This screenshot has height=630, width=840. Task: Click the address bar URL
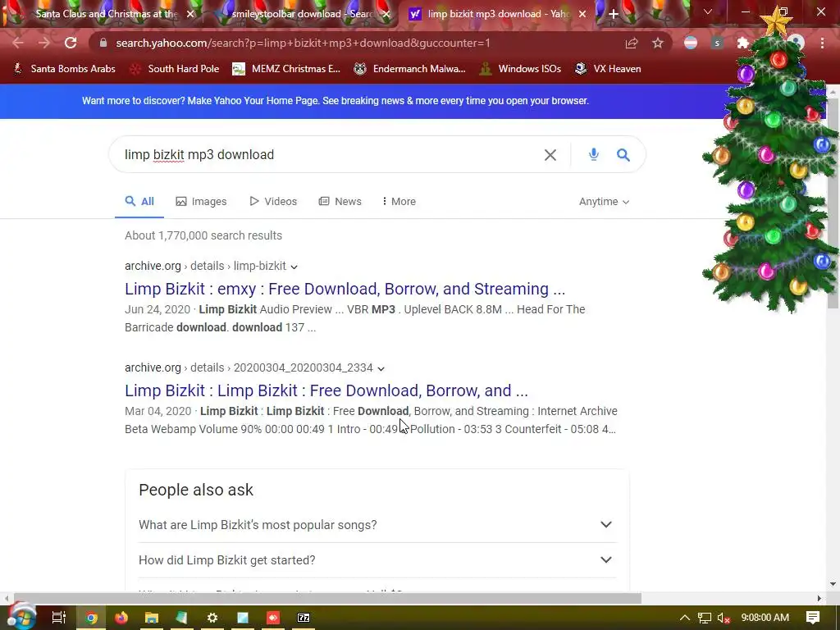[x=304, y=43]
